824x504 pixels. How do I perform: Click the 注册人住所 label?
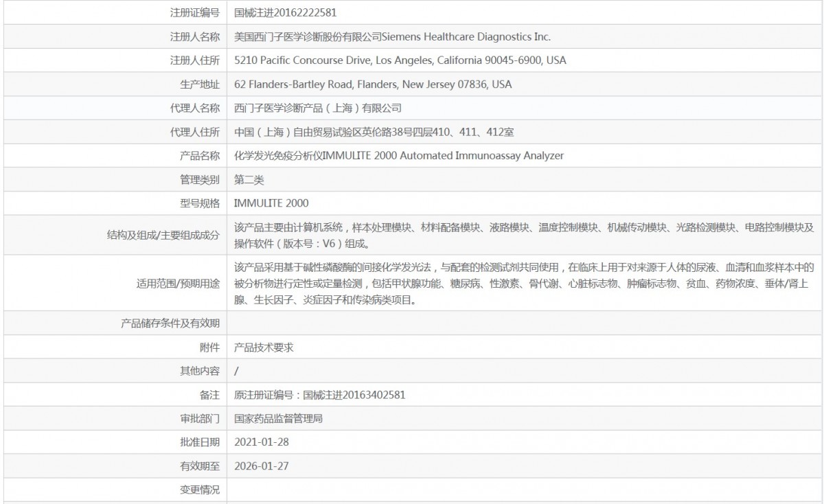point(195,60)
